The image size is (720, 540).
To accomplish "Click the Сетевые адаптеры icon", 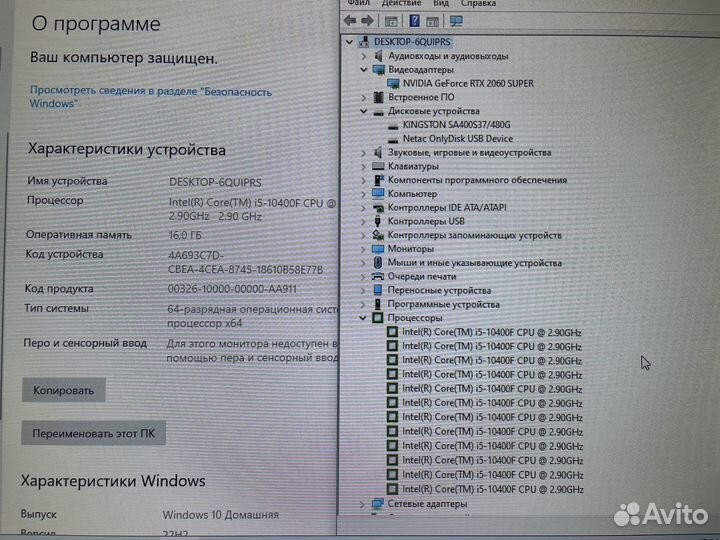I will (377, 504).
